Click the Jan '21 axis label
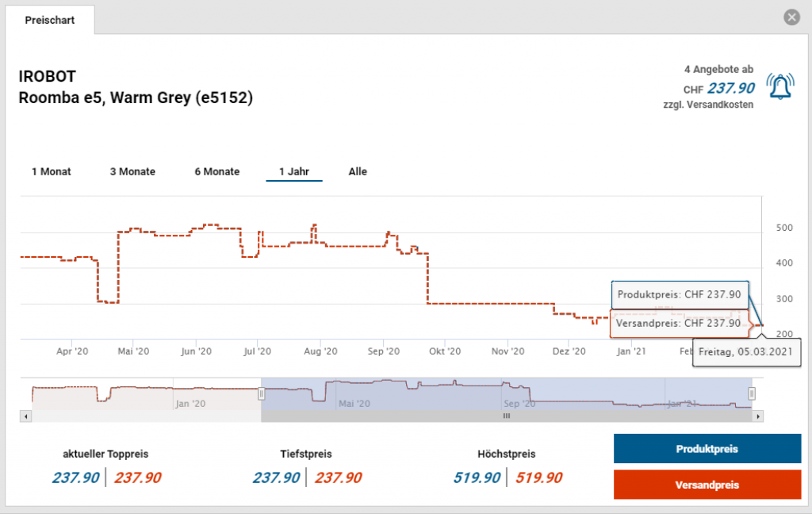The width and height of the screenshot is (812, 514). click(631, 351)
